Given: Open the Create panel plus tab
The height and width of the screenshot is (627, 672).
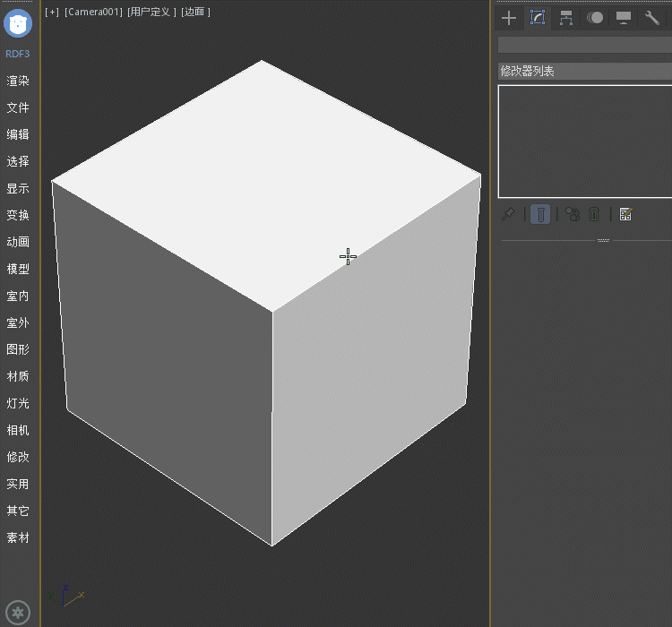Looking at the screenshot, I should click(x=509, y=18).
